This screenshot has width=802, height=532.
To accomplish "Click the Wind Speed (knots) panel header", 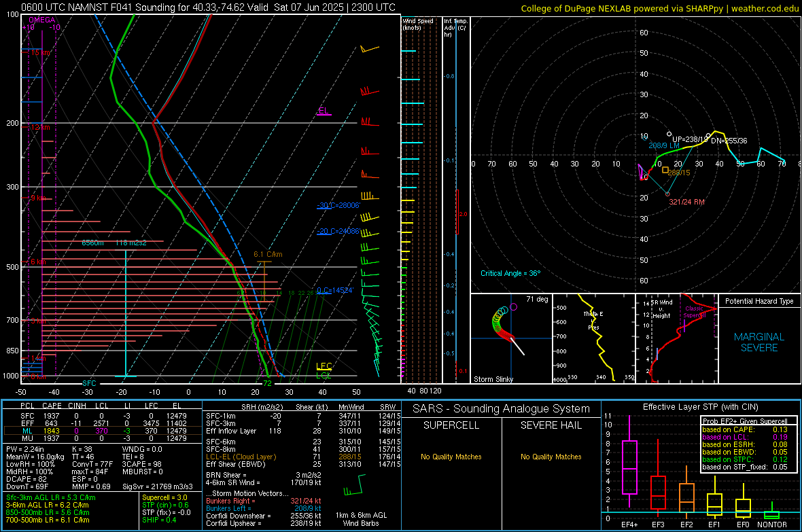I will pyautogui.click(x=418, y=24).
